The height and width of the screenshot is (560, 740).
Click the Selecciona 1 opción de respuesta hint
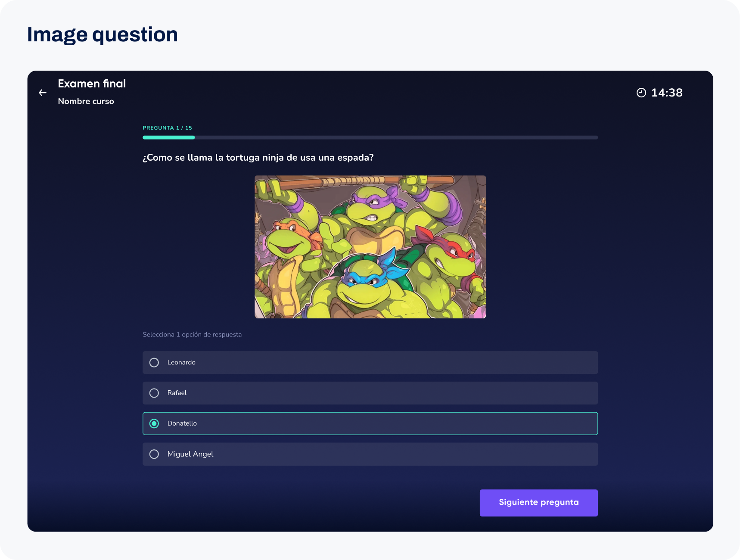[x=192, y=335]
